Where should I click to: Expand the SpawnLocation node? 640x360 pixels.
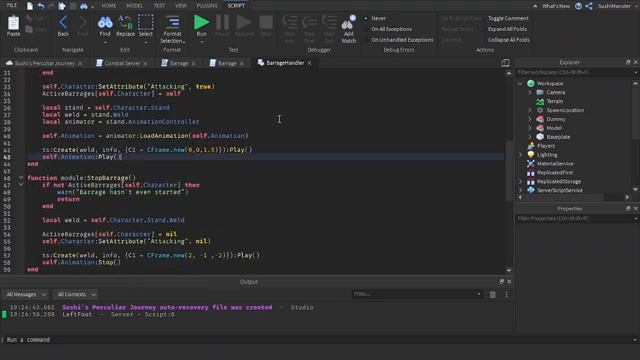(530, 110)
